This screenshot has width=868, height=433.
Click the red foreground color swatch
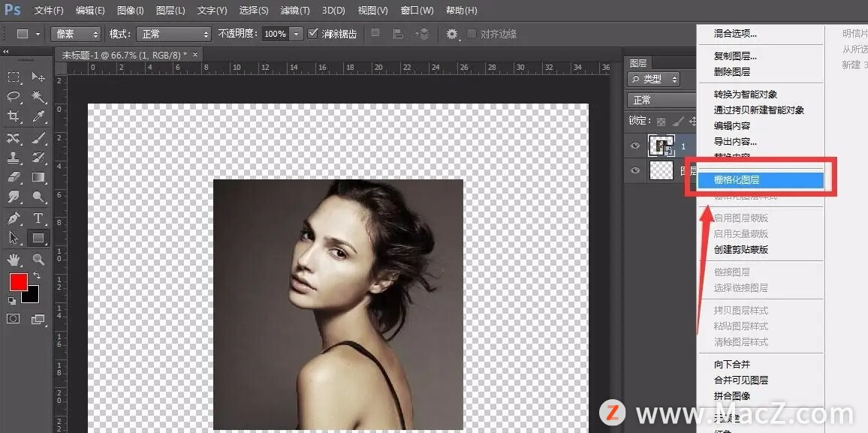pos(18,282)
